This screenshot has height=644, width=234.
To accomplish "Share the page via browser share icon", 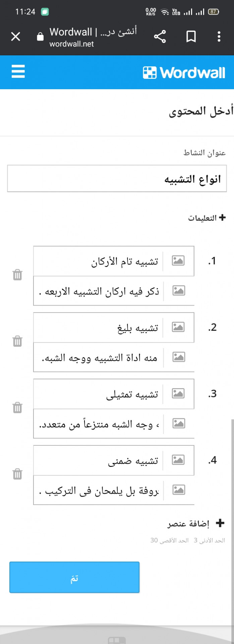I will pyautogui.click(x=160, y=36).
